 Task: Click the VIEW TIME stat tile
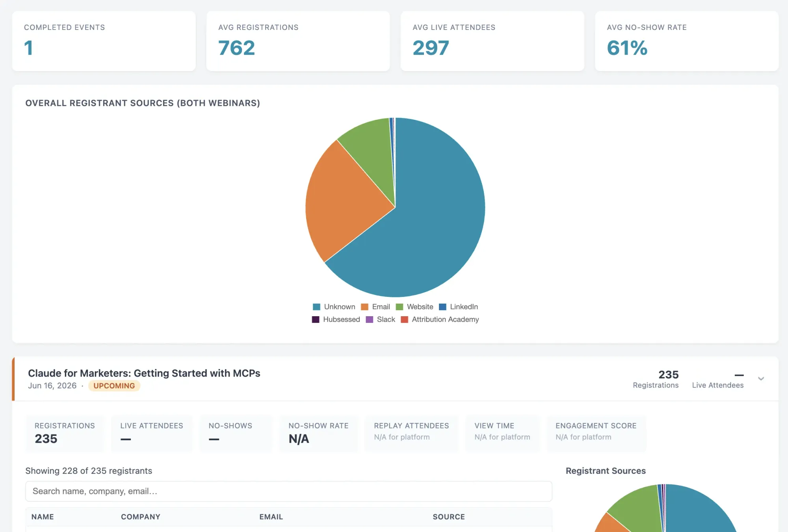(502, 433)
